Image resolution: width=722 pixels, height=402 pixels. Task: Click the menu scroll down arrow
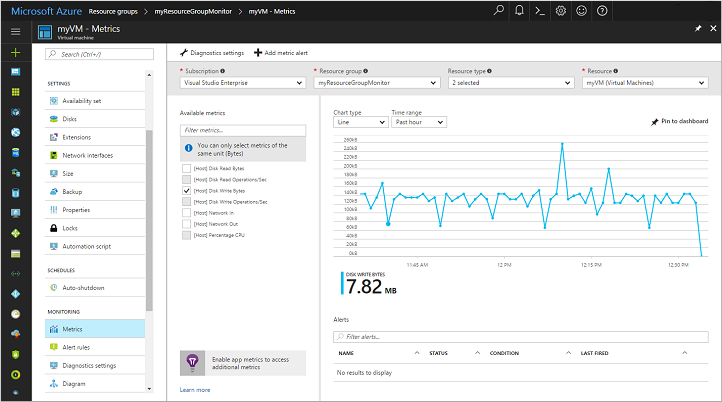click(149, 389)
